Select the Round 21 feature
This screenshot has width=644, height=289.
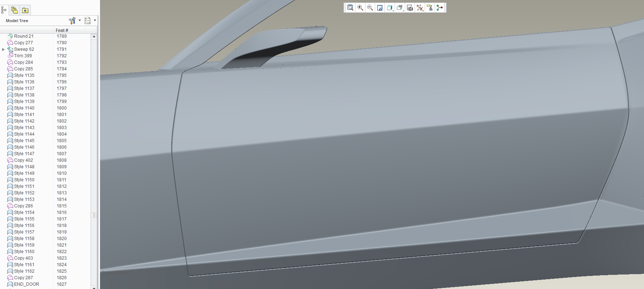(24, 36)
